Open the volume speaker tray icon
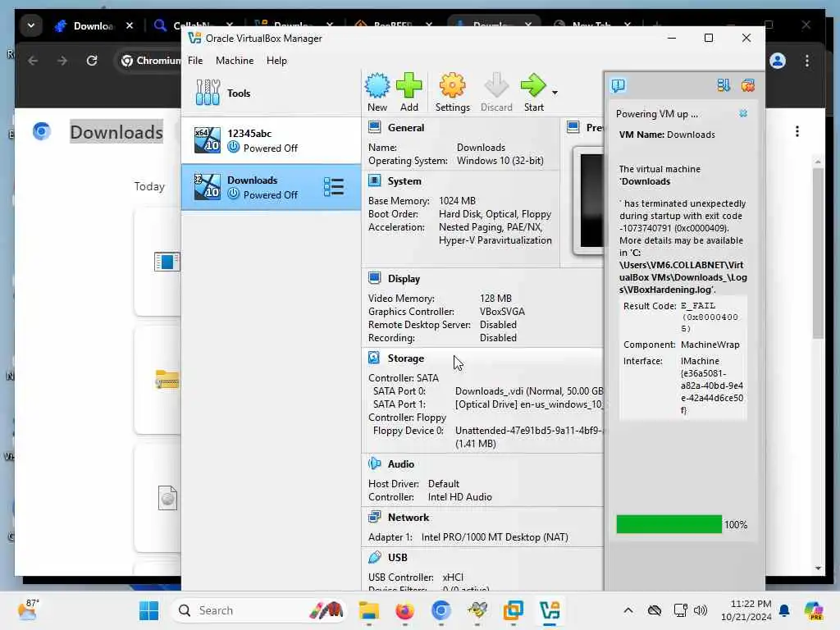The height and width of the screenshot is (630, 840). pyautogui.click(x=701, y=610)
